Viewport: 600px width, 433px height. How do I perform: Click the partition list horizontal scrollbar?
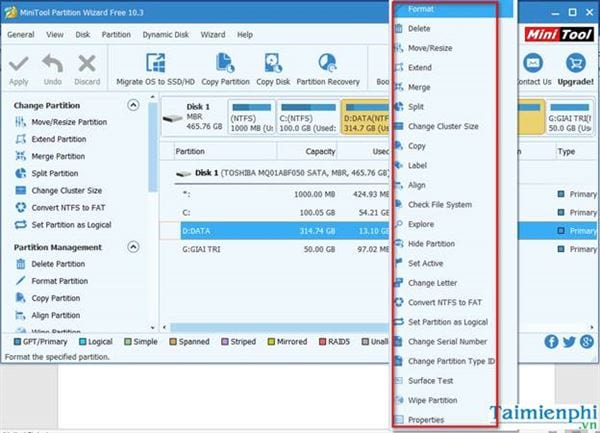click(x=280, y=327)
